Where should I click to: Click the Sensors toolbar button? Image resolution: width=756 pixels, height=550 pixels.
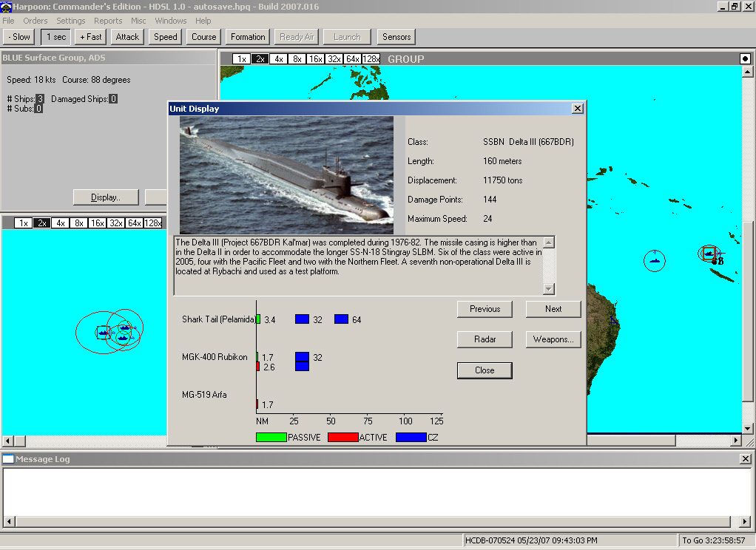(396, 37)
